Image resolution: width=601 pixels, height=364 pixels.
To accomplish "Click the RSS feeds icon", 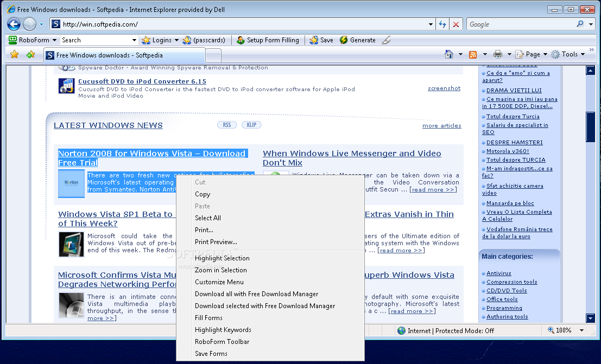I will click(x=473, y=54).
